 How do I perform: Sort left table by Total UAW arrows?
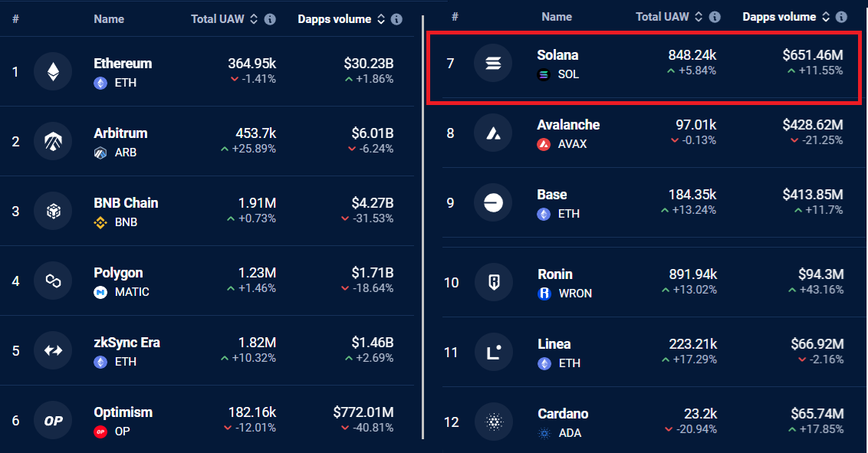[x=254, y=19]
